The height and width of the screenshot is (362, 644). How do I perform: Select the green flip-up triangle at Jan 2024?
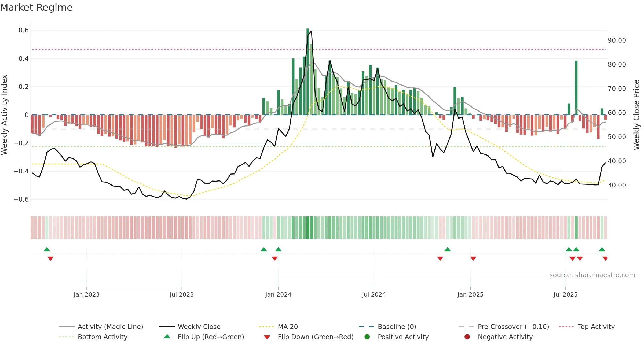point(278,249)
